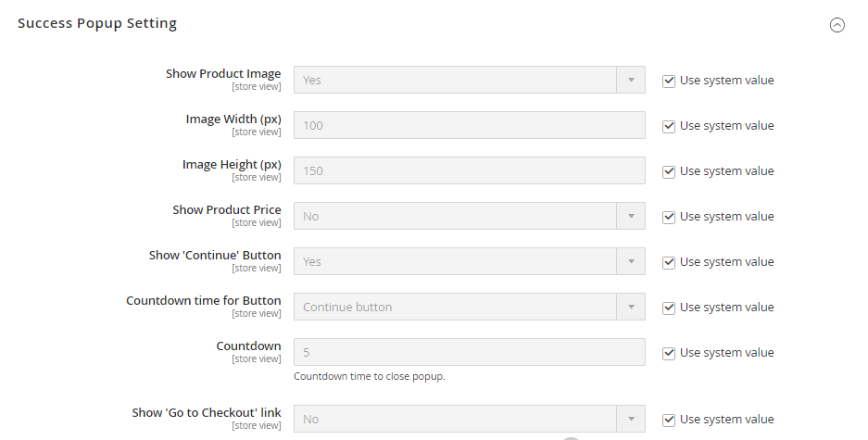The width and height of the screenshot is (868, 440).
Task: Click the Countdown value input field
Action: [x=469, y=353]
